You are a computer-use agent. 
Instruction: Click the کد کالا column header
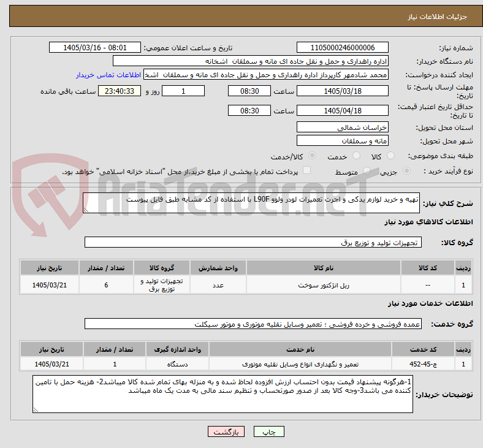pyautogui.click(x=428, y=268)
